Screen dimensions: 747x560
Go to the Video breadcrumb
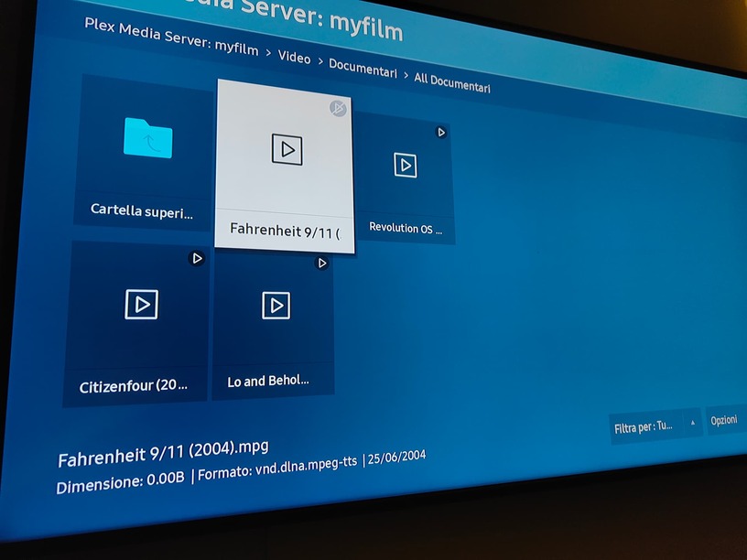pyautogui.click(x=295, y=57)
